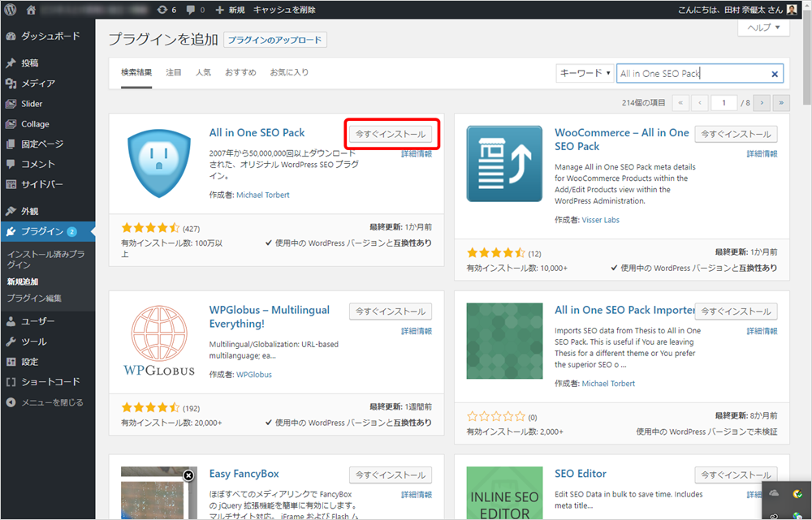812x520 pixels.
Task: Open the updates icon showing 6
Action: coord(166,9)
